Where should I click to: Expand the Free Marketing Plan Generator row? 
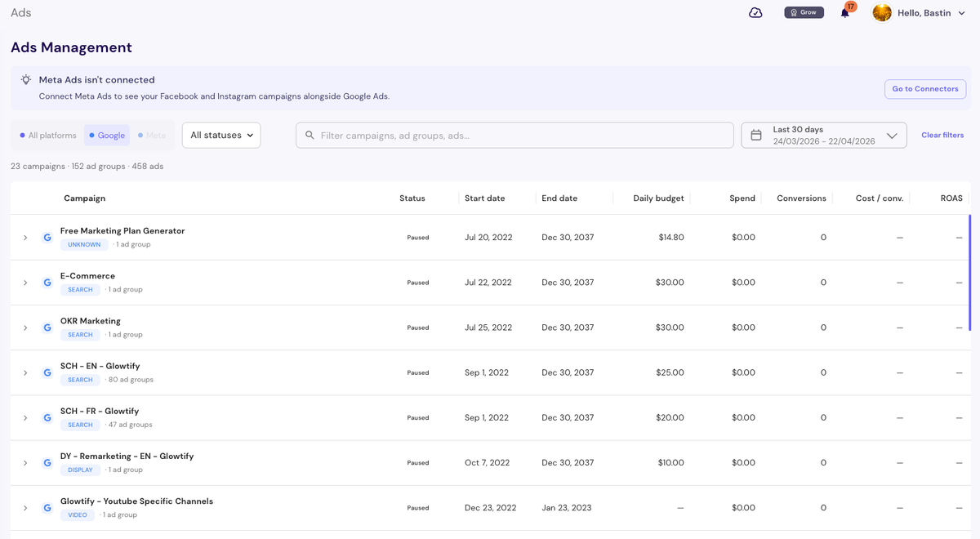[25, 238]
